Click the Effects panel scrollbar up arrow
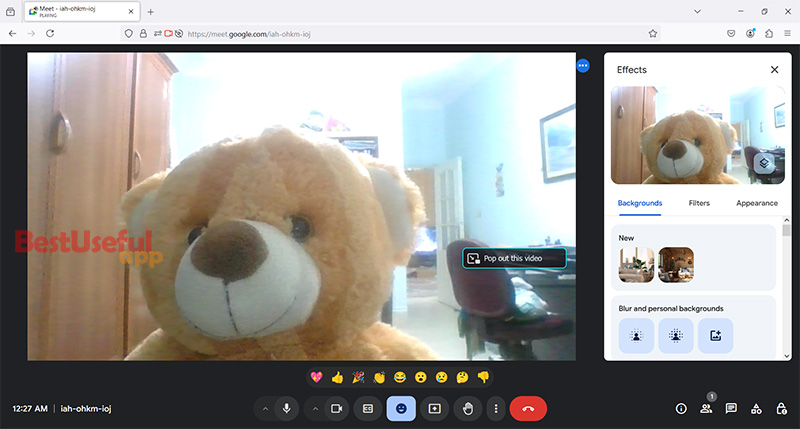This screenshot has width=800, height=429. [787, 220]
